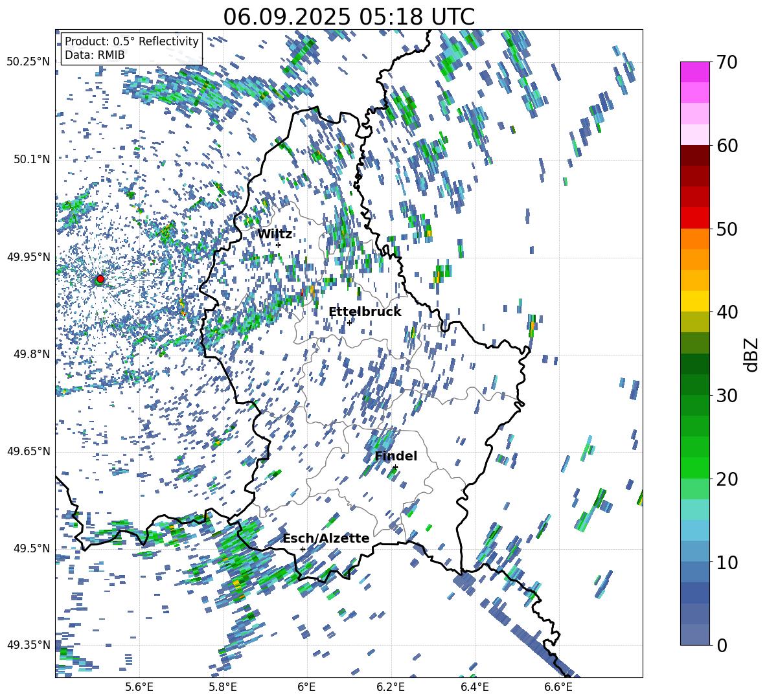Click the 50 tick on colorbar

point(726,229)
